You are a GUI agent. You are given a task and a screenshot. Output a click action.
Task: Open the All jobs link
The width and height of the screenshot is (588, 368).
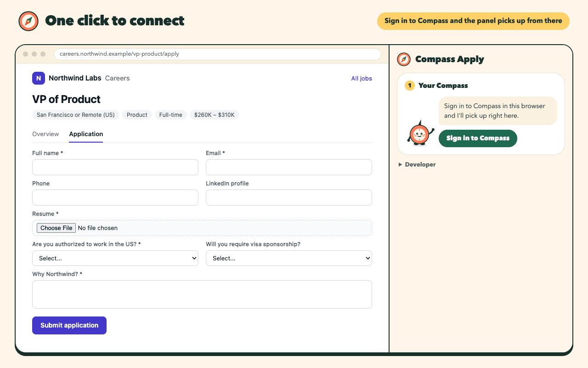click(362, 79)
